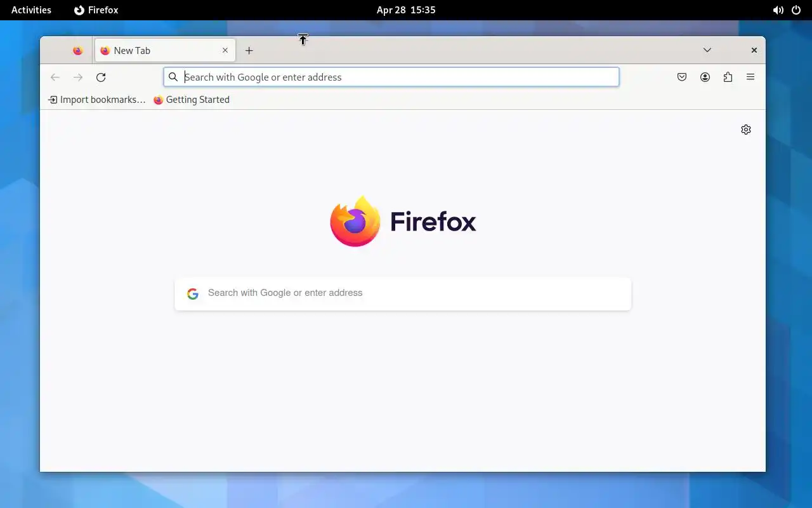The height and width of the screenshot is (508, 812).
Task: Save to Pocket icon
Action: tap(682, 77)
